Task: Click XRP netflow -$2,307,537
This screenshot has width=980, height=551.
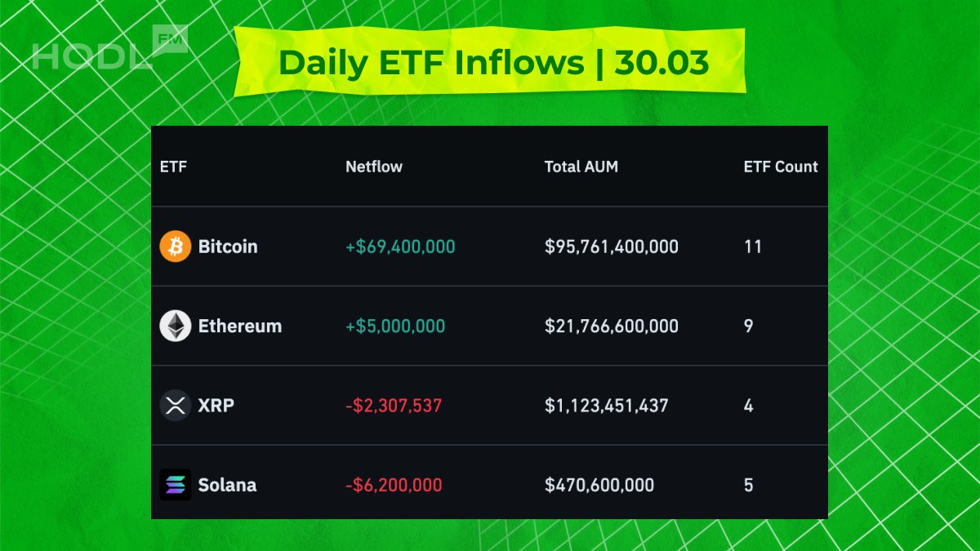Action: 394,406
